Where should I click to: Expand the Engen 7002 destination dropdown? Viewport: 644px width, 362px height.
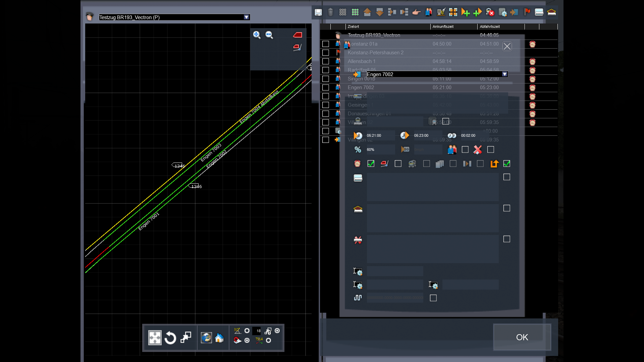coord(504,74)
